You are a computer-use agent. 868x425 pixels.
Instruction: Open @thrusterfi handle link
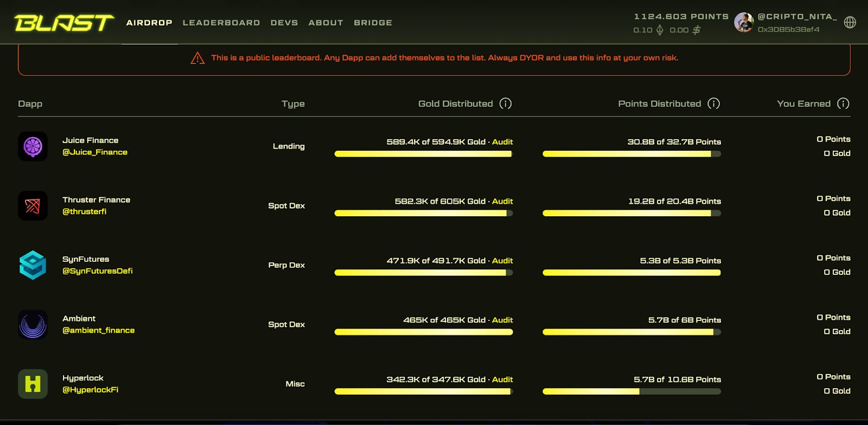pyautogui.click(x=84, y=211)
